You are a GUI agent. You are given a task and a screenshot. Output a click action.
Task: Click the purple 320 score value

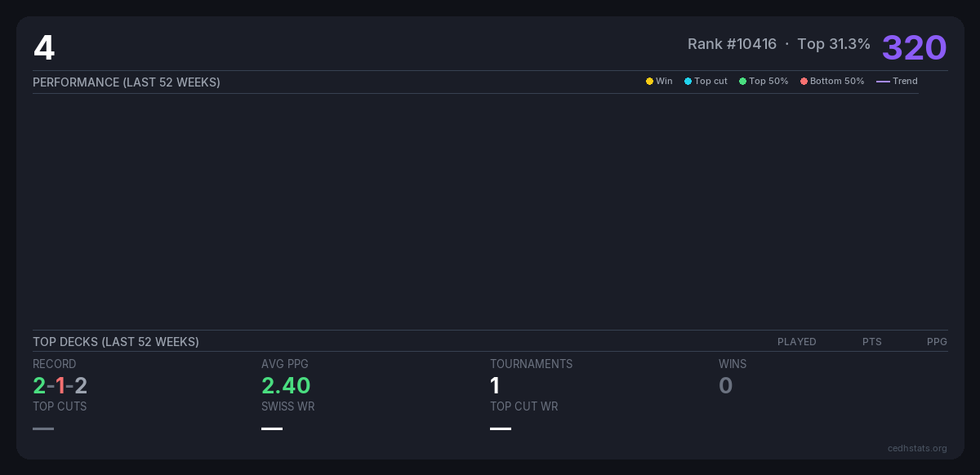click(x=914, y=47)
